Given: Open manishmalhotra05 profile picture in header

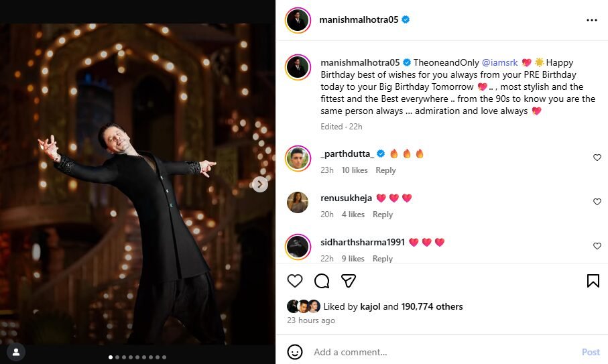Looking at the screenshot, I should point(298,20).
